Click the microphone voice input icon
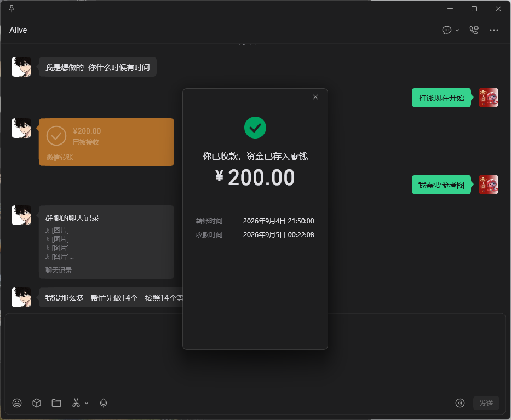 click(x=104, y=403)
